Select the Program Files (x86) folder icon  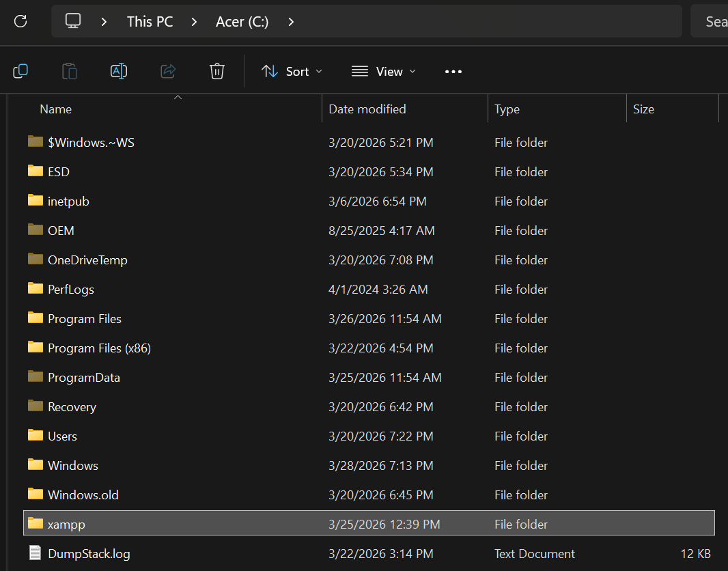(x=36, y=347)
